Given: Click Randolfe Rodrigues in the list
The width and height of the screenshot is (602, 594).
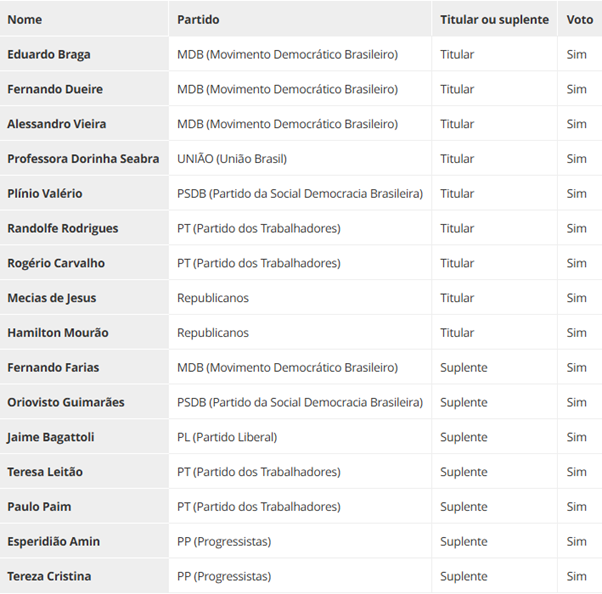Looking at the screenshot, I should [62, 228].
